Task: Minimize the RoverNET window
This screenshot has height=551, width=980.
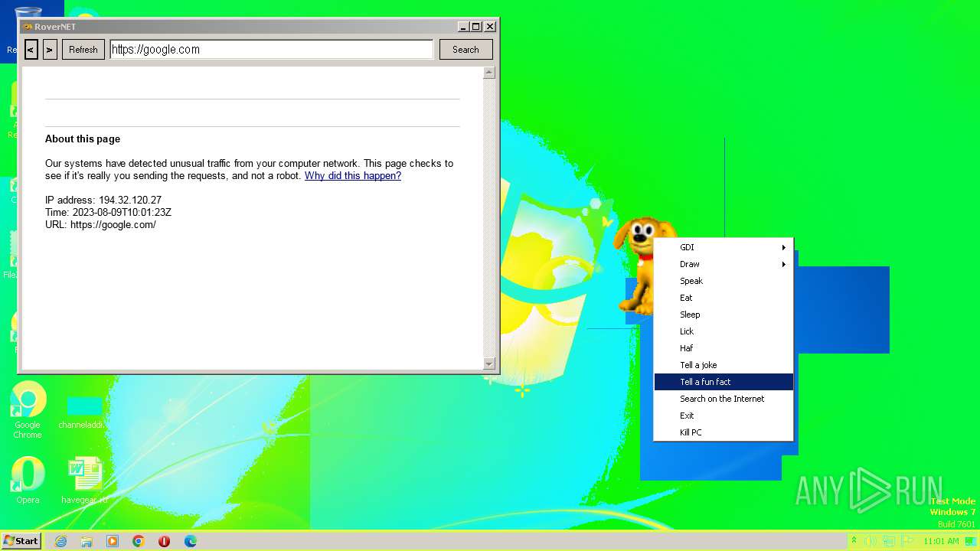Action: click(463, 27)
